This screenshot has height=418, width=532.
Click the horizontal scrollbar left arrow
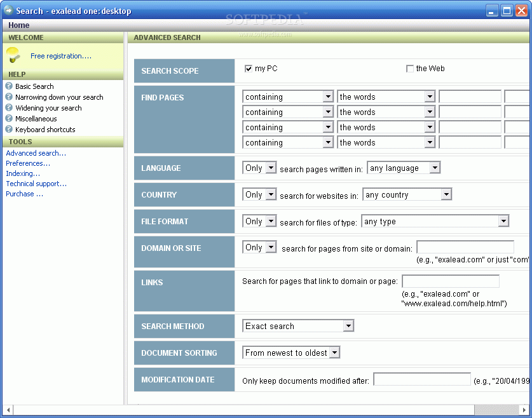[8, 410]
